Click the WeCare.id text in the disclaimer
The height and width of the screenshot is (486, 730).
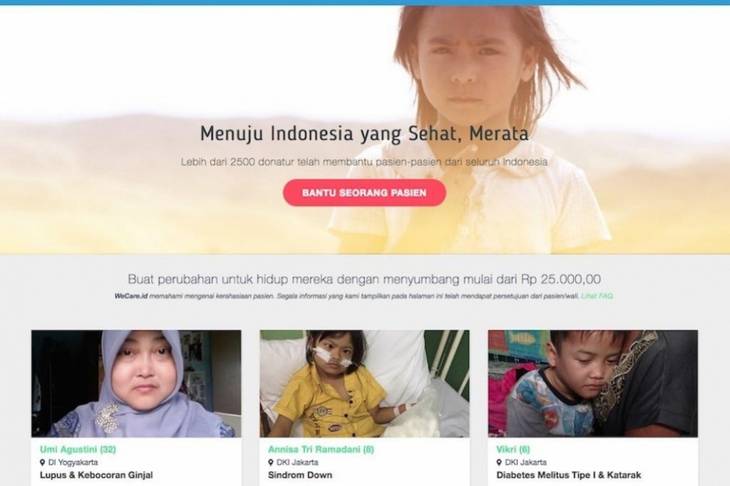coord(131,296)
